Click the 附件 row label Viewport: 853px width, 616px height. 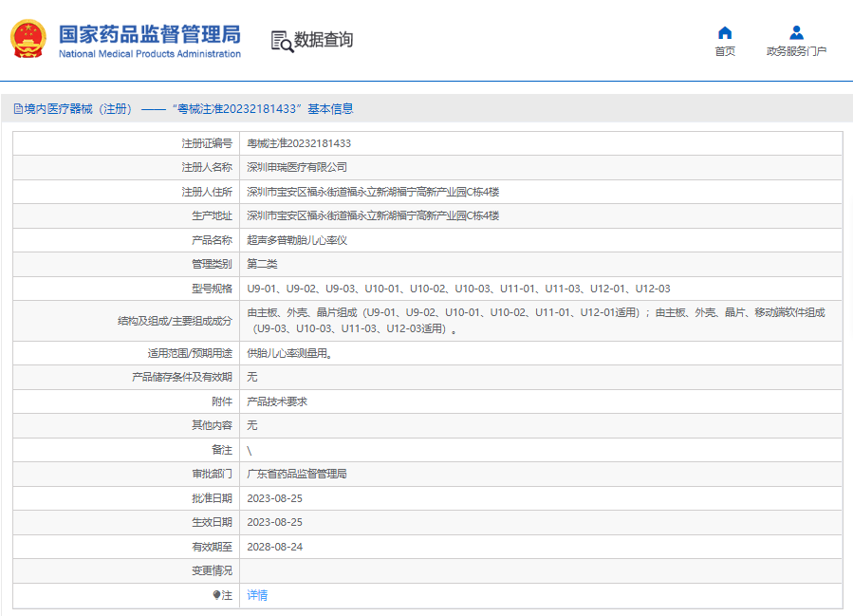pyautogui.click(x=222, y=401)
